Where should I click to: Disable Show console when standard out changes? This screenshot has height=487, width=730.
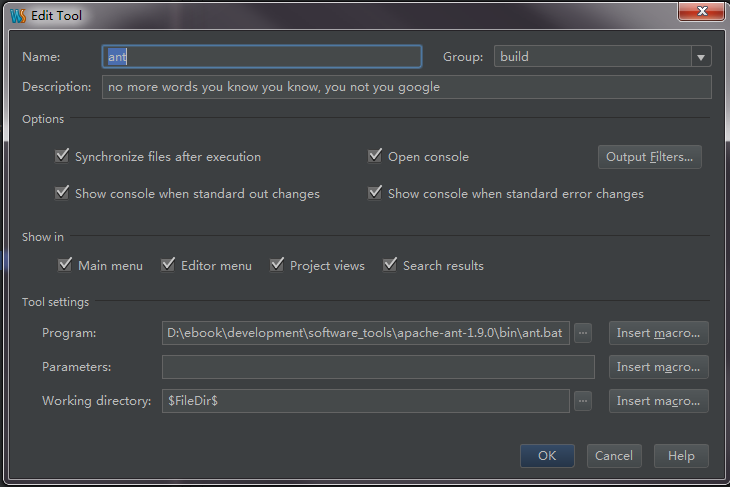point(64,193)
